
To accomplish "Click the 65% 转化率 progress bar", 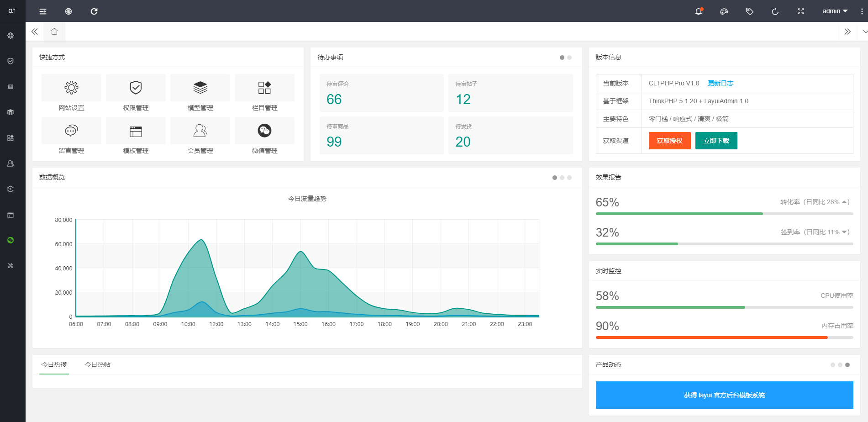I will click(x=724, y=214).
